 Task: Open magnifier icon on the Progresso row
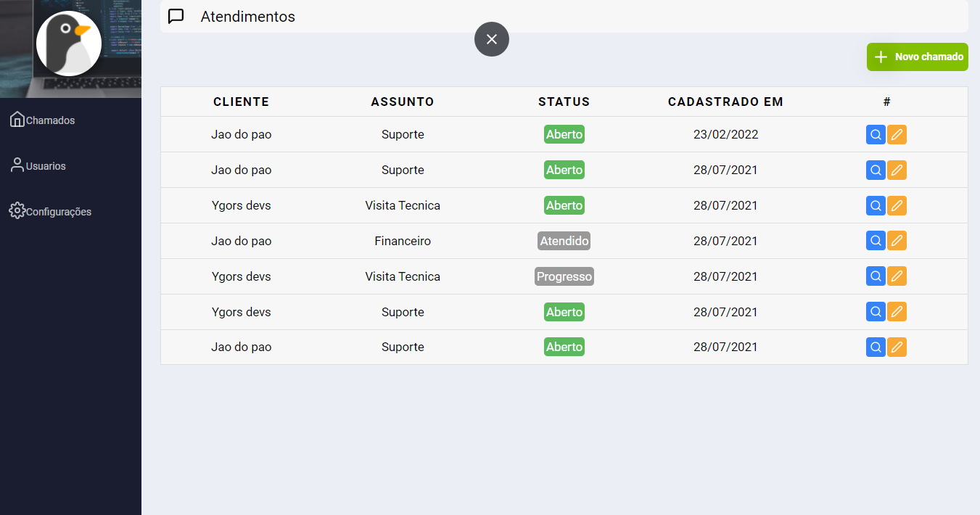tap(876, 276)
